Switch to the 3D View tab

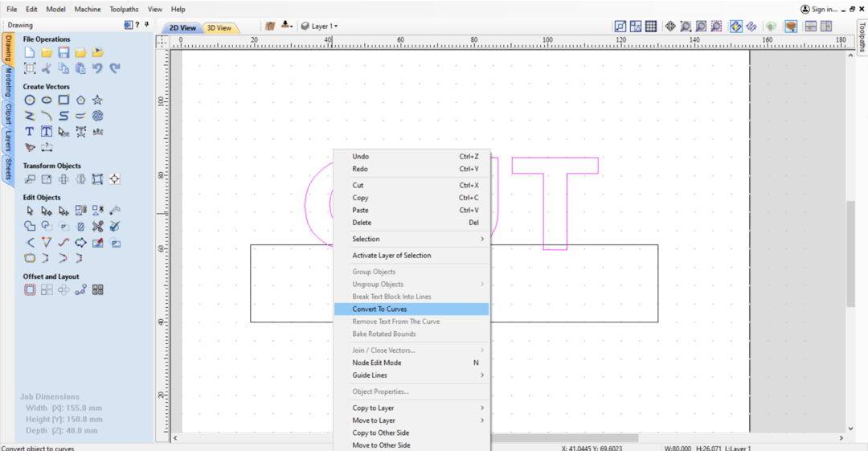pyautogui.click(x=219, y=28)
